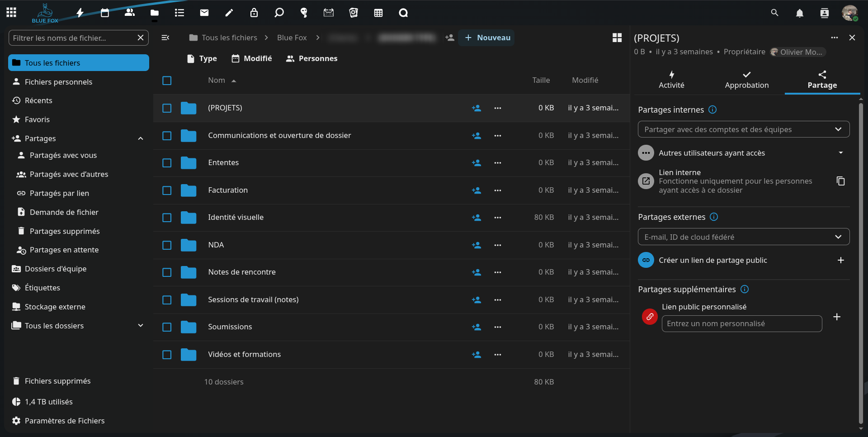Screen dimensions: 868x437
Task: Create a public share link
Action: (840, 260)
